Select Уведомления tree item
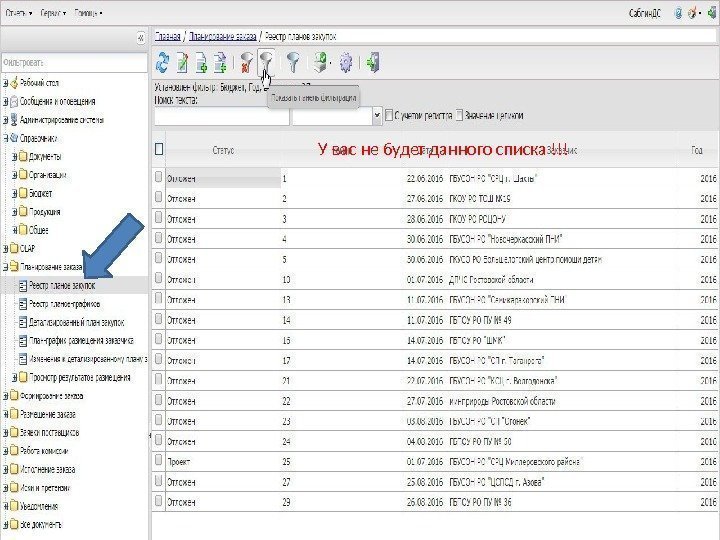The image size is (720, 540). point(39,506)
